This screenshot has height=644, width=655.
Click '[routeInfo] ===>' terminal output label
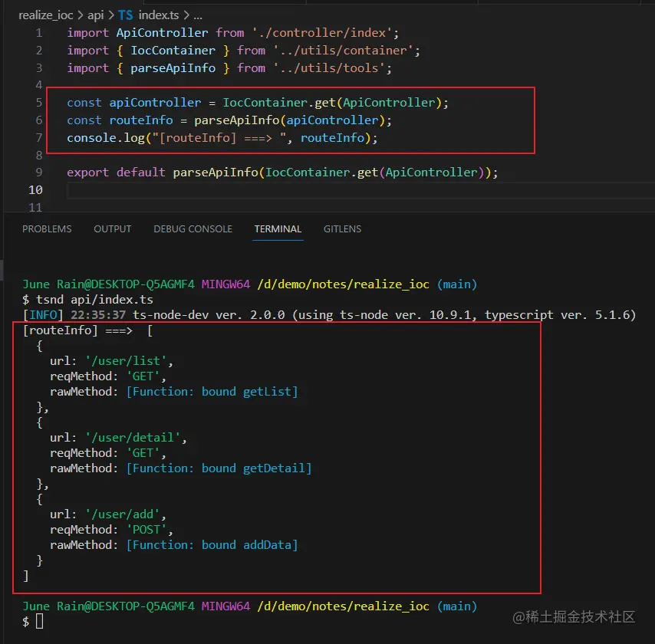point(77,330)
